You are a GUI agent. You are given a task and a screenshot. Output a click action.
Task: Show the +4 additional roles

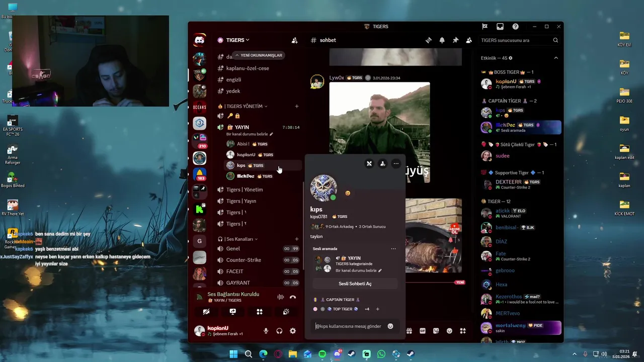[x=367, y=309]
